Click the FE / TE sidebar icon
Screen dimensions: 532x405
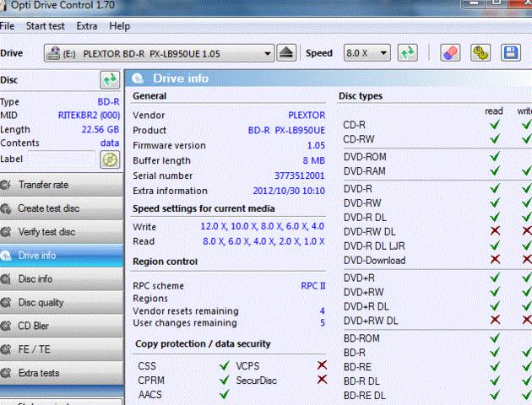[5, 349]
